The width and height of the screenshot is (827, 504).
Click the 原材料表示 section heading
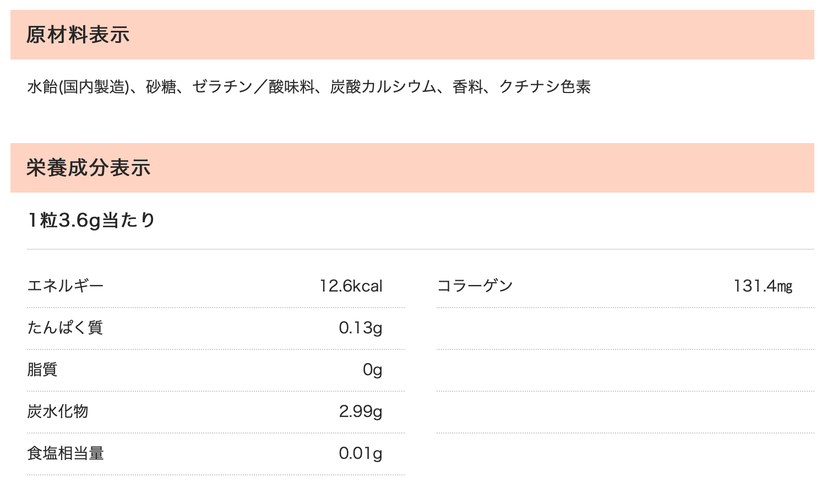(78, 35)
